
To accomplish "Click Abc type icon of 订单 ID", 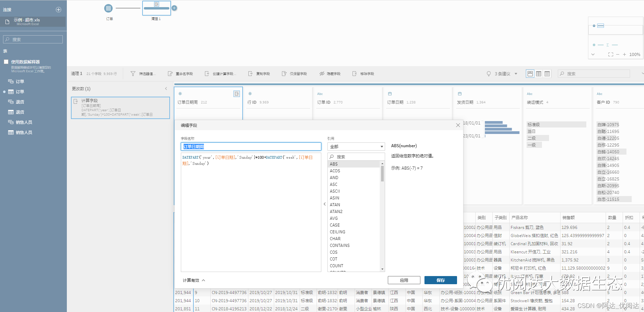I will pos(320,94).
